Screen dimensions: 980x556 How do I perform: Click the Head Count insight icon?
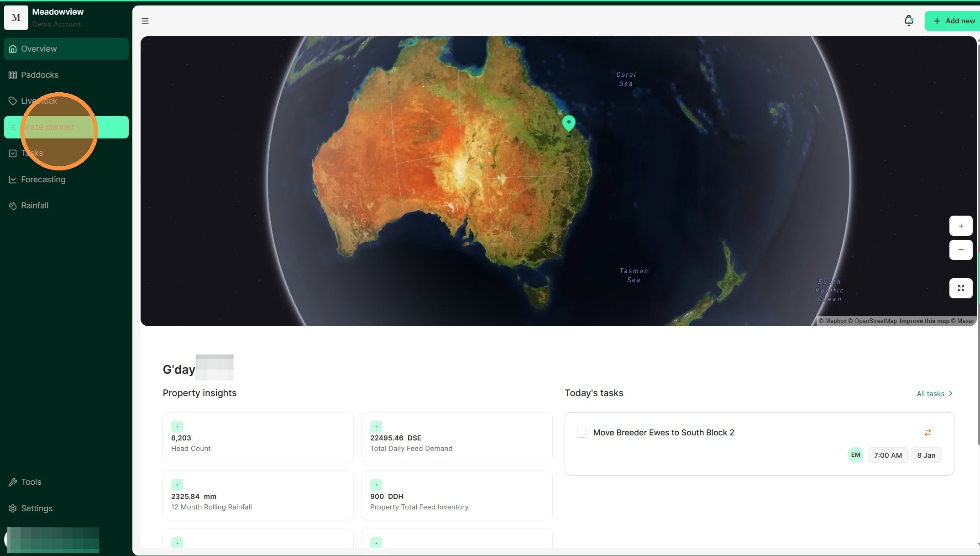click(x=177, y=427)
